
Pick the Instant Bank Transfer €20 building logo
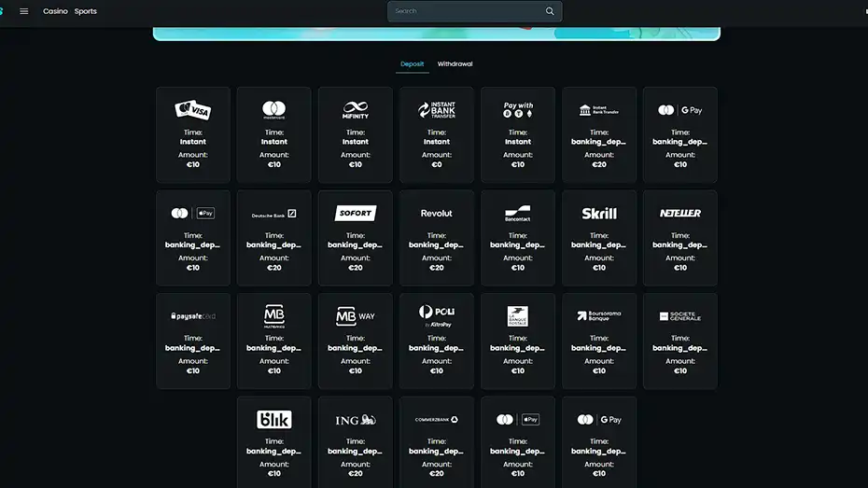(x=599, y=110)
